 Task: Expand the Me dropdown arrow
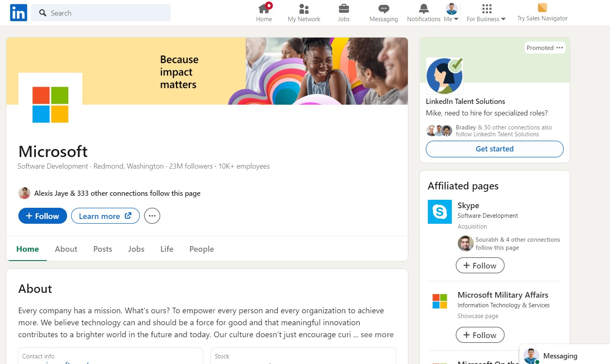(x=456, y=19)
